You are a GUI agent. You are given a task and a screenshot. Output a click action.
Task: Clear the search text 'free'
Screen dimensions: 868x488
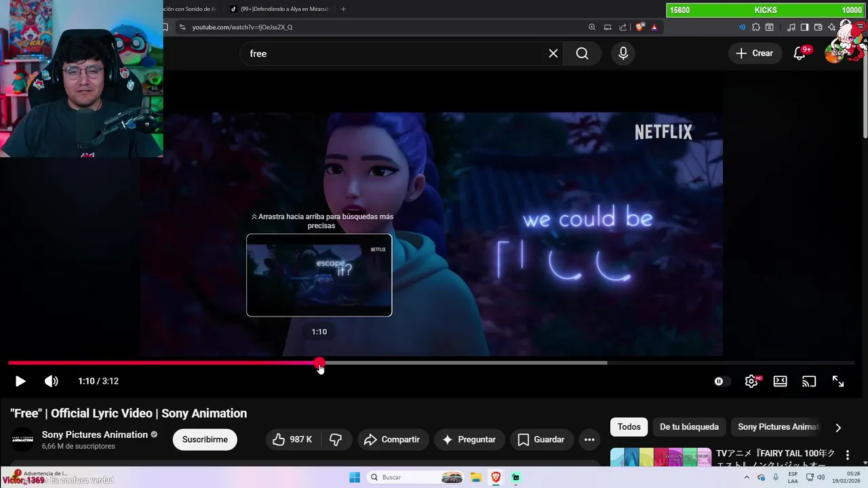pos(553,54)
